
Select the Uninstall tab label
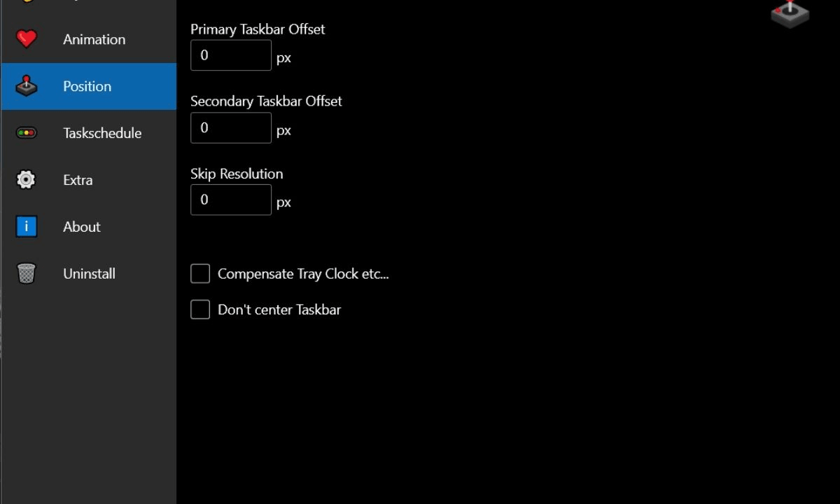pos(89,274)
